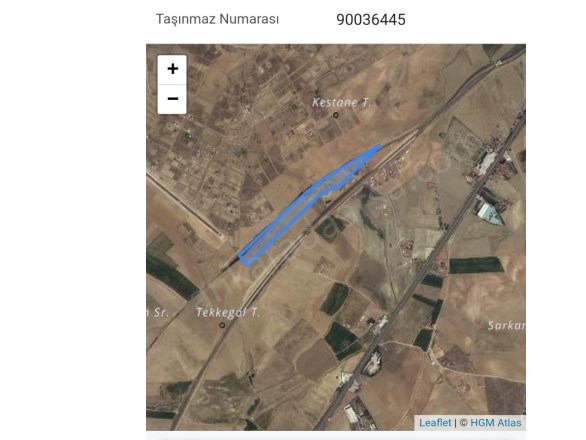Click the partial Sr. label at left edge
The width and height of the screenshot is (586, 440).
pos(158,313)
